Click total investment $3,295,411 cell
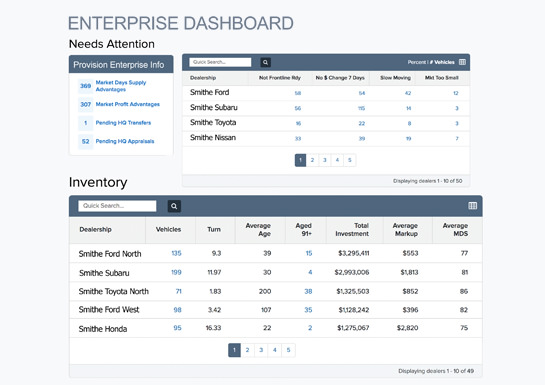 coord(353,253)
